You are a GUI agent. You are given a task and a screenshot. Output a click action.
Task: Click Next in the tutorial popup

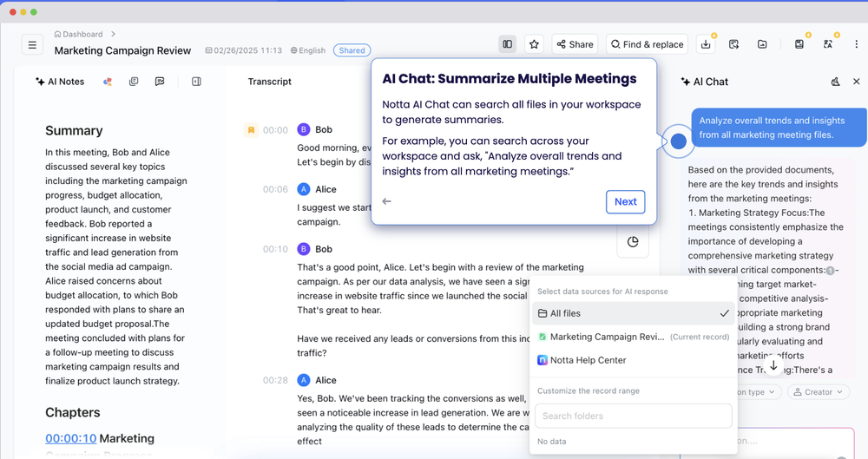[626, 202]
